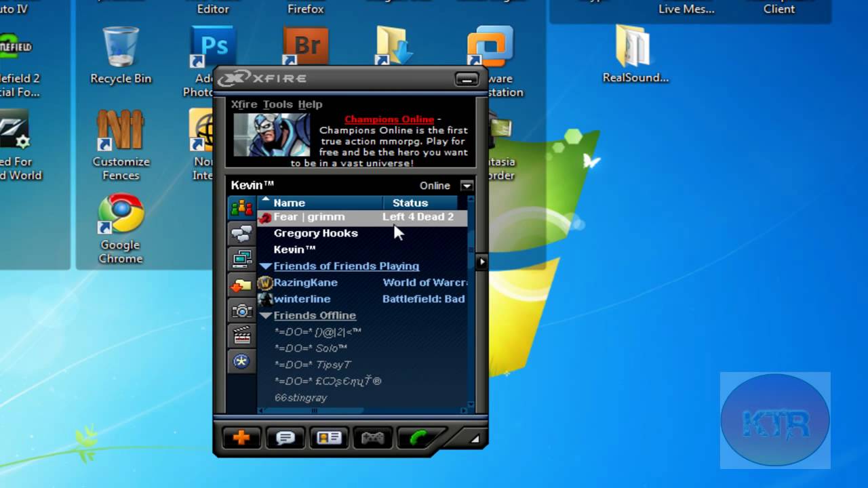Click the Friends of Friends Playing heading

pos(347,266)
